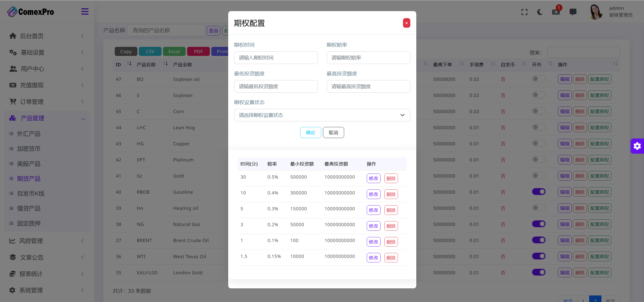Click 修改 for the 30 minute option row

374,178
